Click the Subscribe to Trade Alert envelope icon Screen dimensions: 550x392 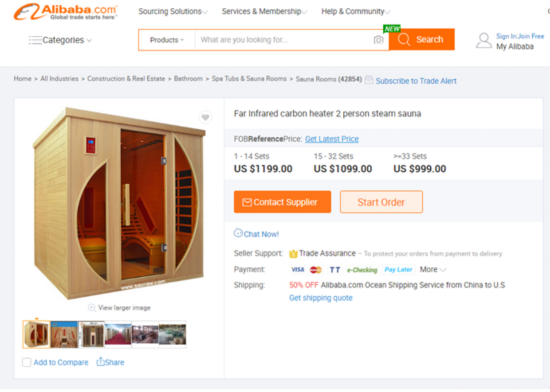[x=369, y=80]
